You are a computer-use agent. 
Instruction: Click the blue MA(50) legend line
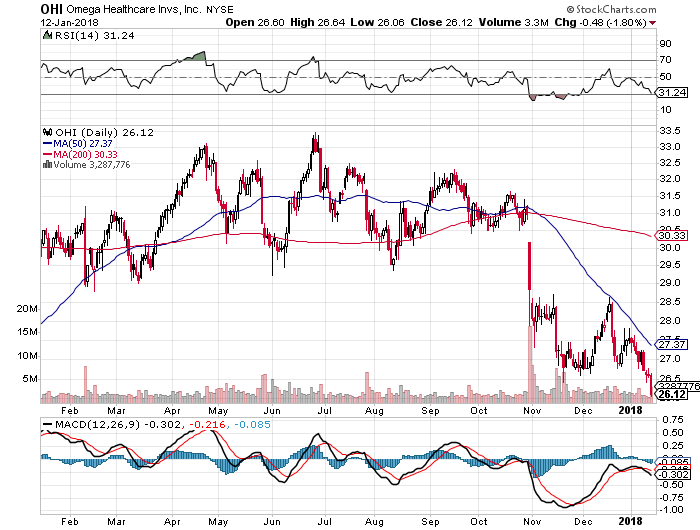tap(47, 144)
